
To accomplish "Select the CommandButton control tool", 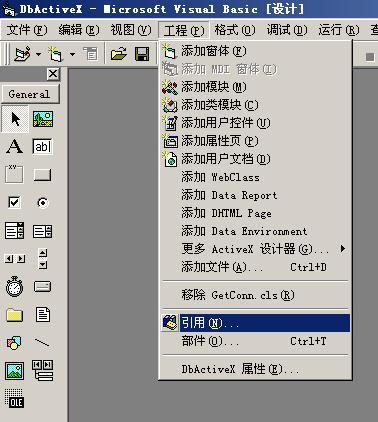I will click(43, 174).
